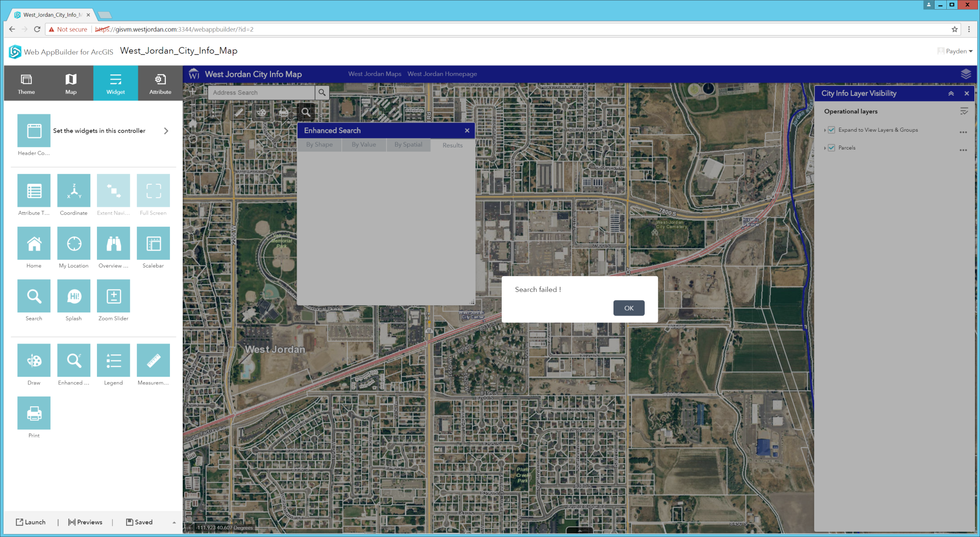Uncheck the Parcels layer checkbox
The width and height of the screenshot is (980, 537).
831,148
